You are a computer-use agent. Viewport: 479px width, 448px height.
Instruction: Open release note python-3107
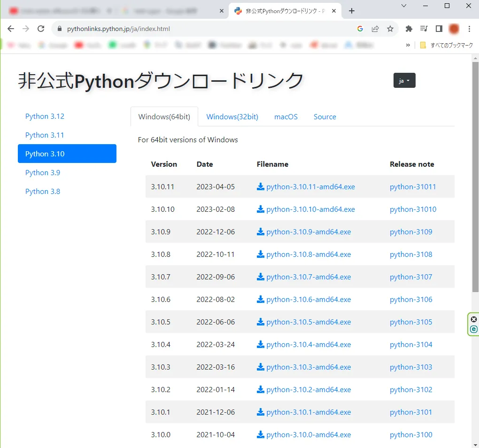point(411,277)
